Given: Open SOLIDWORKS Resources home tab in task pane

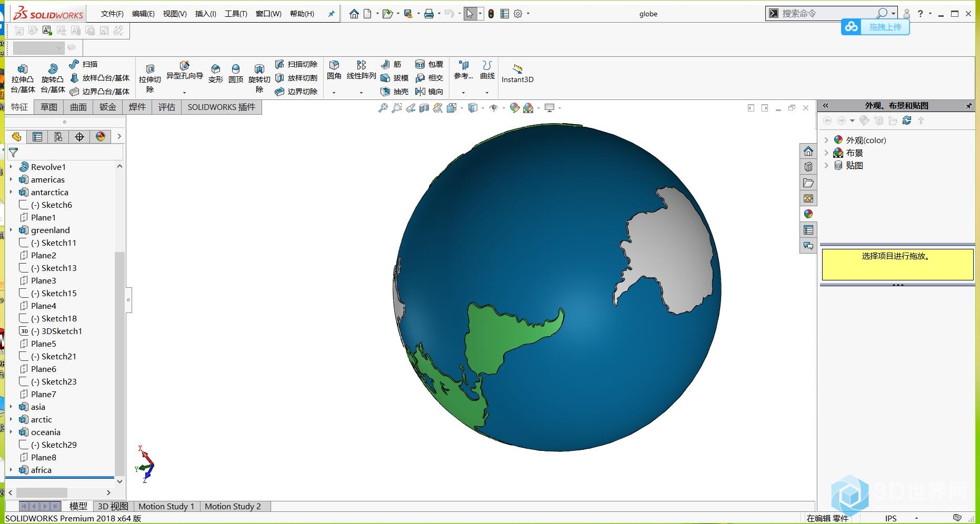Looking at the screenshot, I should 808,152.
